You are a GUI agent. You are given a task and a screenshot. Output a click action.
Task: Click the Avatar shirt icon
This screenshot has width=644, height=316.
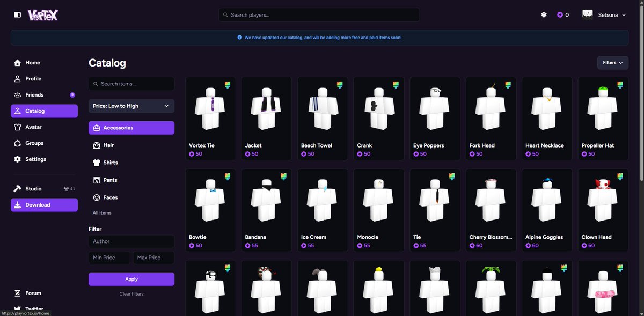[x=18, y=127]
